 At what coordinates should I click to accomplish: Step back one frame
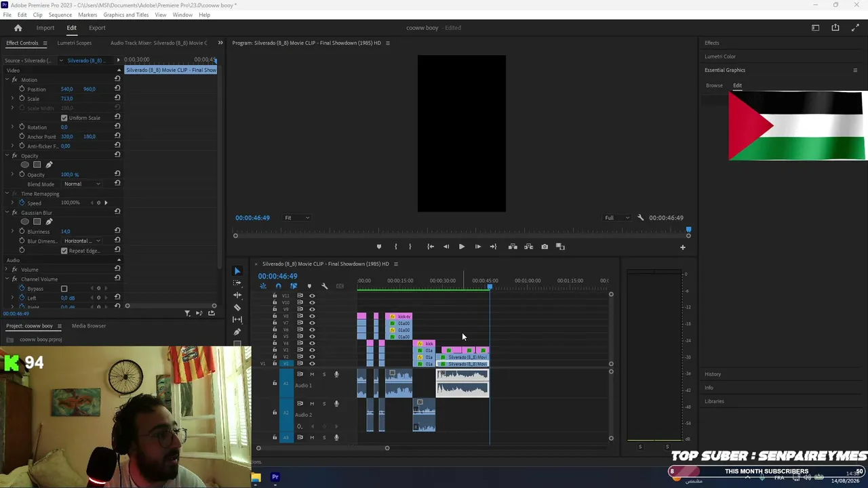pyautogui.click(x=446, y=247)
